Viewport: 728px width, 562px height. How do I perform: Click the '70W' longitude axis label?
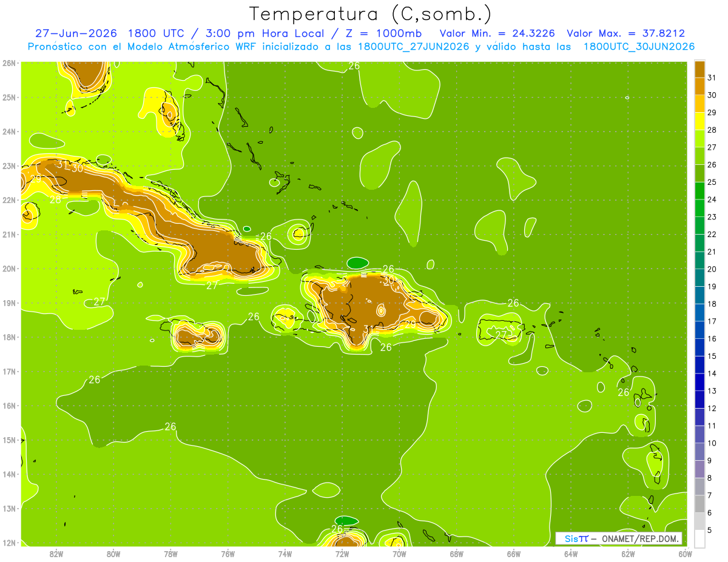coord(399,554)
